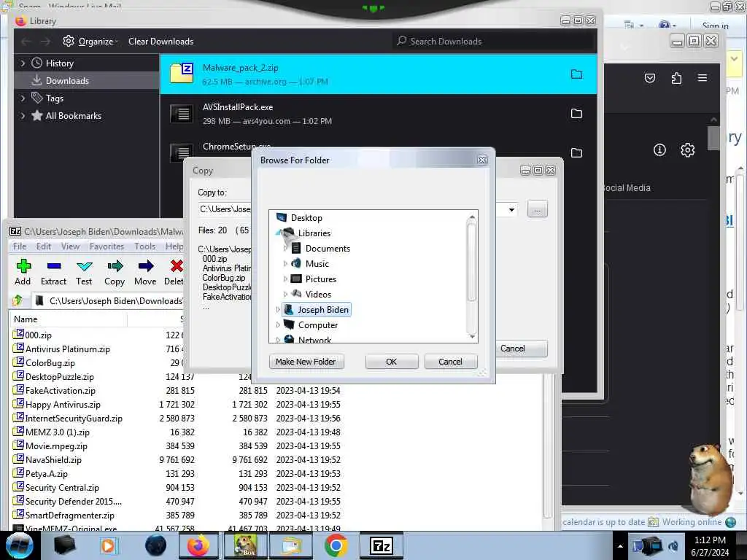Click the Browse For Folder tree scrollbar
Viewport: 747px width, 560px height.
[472, 262]
